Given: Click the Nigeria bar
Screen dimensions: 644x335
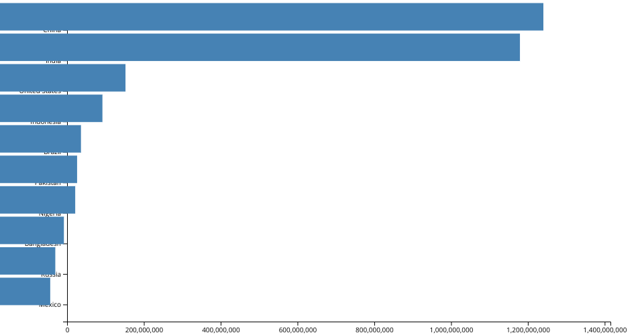Looking at the screenshot, I should coord(38,200).
